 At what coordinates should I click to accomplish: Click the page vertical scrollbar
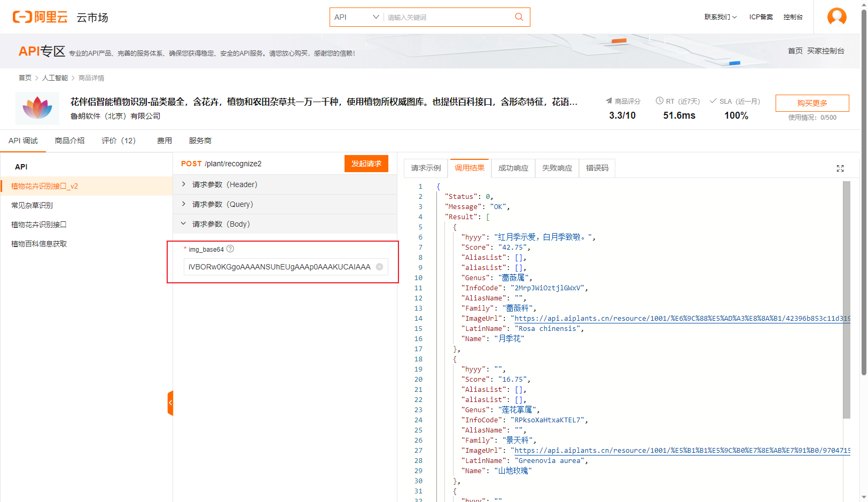pyautogui.click(x=864, y=192)
